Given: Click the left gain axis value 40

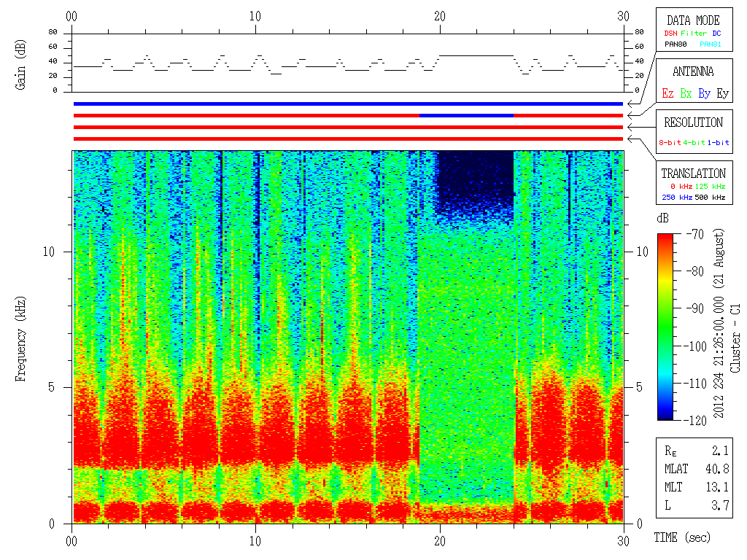Looking at the screenshot, I should [53, 61].
